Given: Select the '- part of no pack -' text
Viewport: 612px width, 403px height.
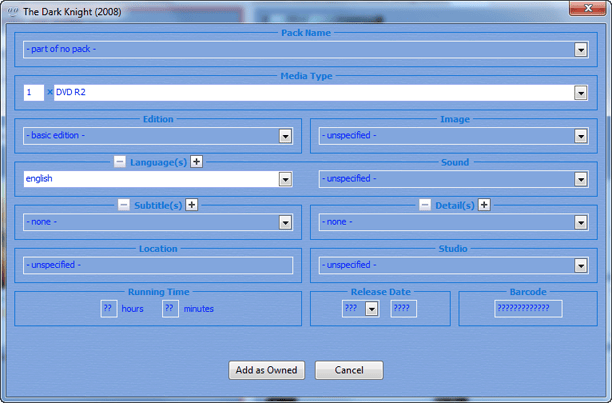Looking at the screenshot, I should [x=61, y=49].
